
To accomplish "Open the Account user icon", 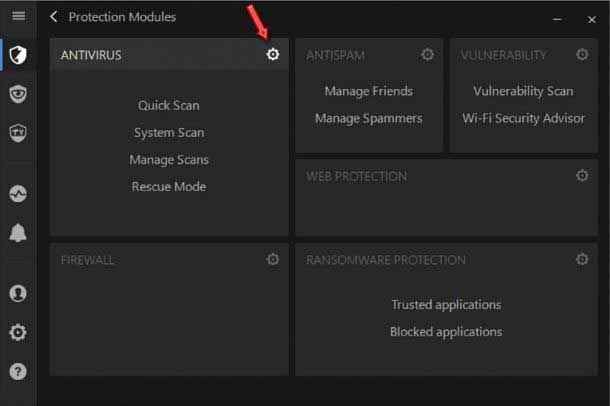I will pos(18,294).
